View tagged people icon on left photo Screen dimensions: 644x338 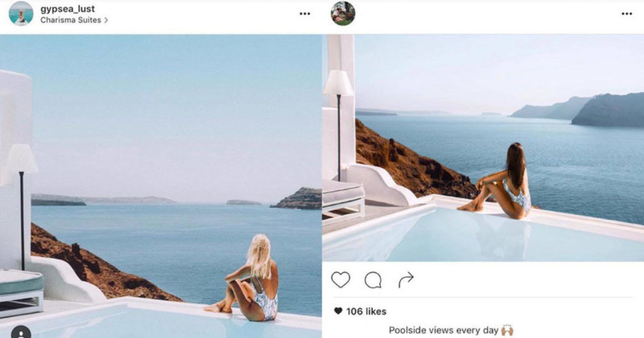coord(21,332)
